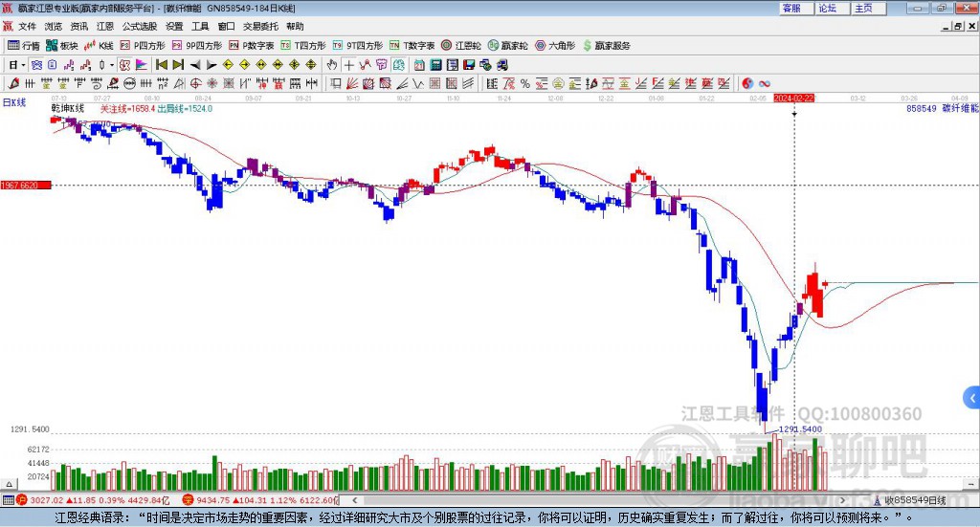This screenshot has width=980, height=527.
Task: Jump to first bar icon
Action: point(162,65)
